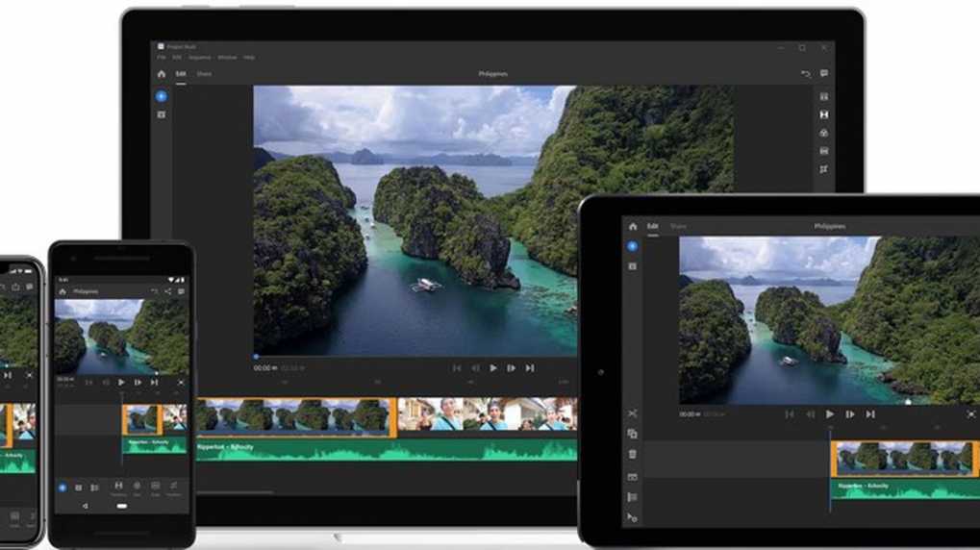Open the Home screen on the laptop

[162, 74]
